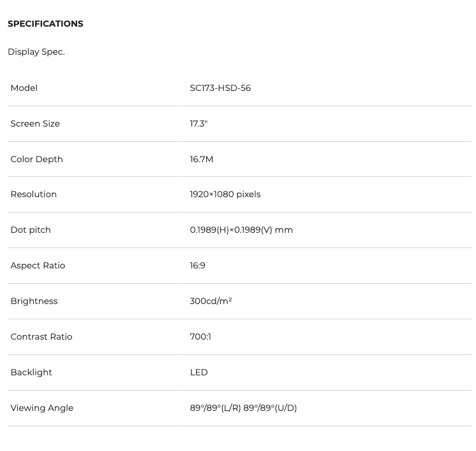
Task: Select the 16.7M color depth value
Action: [x=201, y=159]
